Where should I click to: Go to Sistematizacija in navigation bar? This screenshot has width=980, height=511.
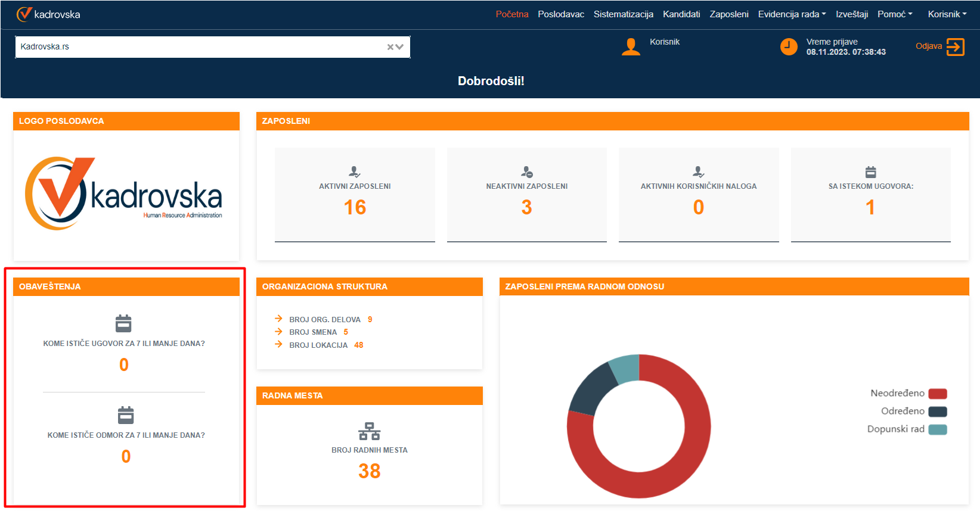(x=623, y=14)
